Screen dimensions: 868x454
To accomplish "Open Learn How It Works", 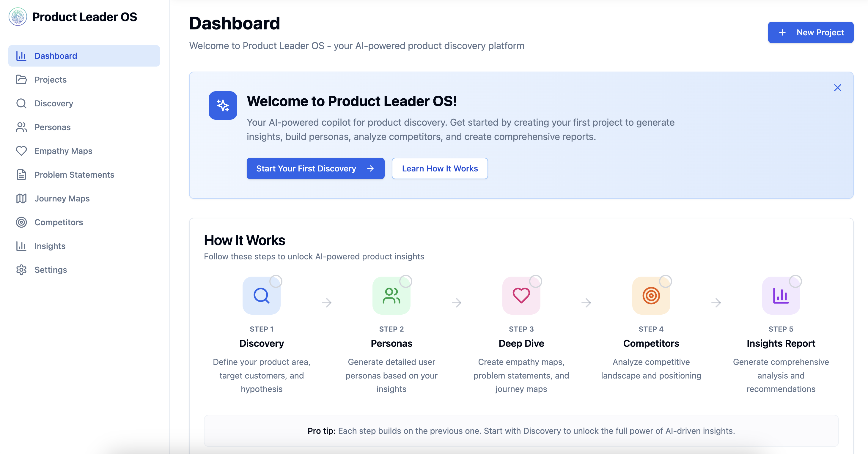I will tap(440, 168).
